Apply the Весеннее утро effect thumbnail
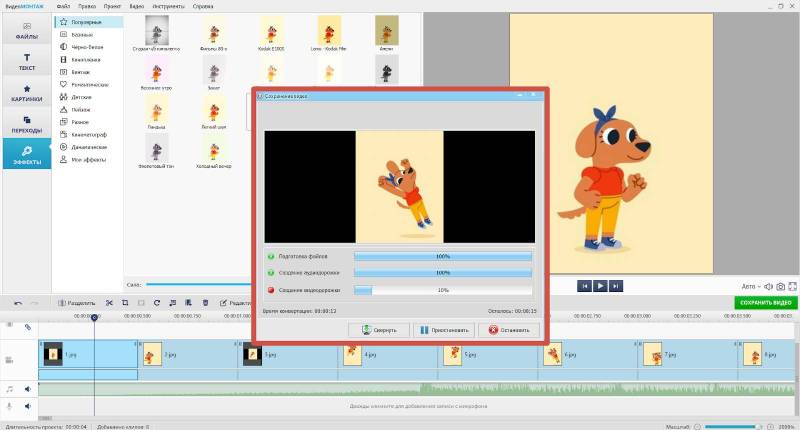Screen dimensions: 800x430 tap(157, 70)
